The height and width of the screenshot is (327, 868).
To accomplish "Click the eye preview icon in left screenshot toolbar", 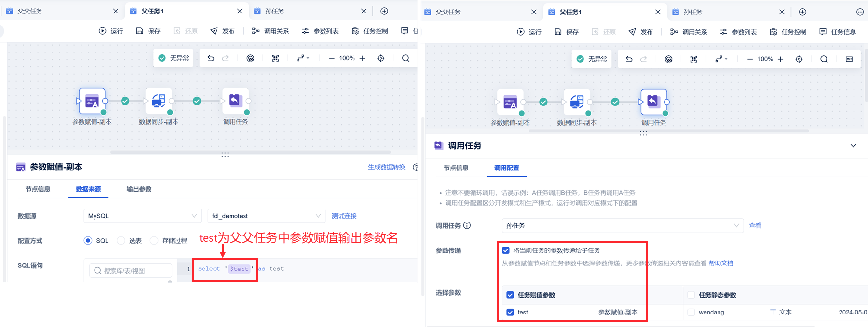I will (250, 58).
